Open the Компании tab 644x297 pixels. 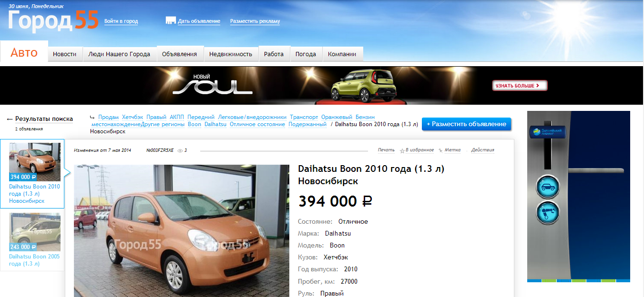pyautogui.click(x=342, y=54)
